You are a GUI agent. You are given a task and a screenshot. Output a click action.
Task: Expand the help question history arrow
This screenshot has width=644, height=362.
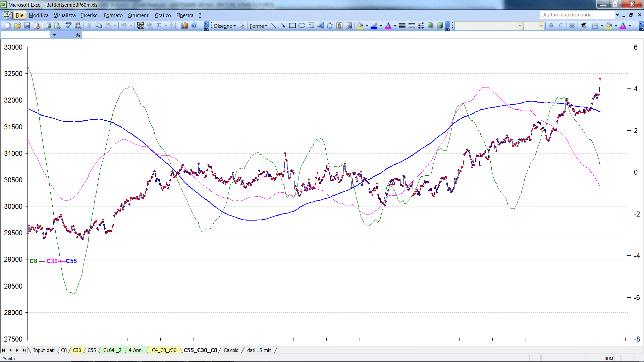click(x=617, y=15)
